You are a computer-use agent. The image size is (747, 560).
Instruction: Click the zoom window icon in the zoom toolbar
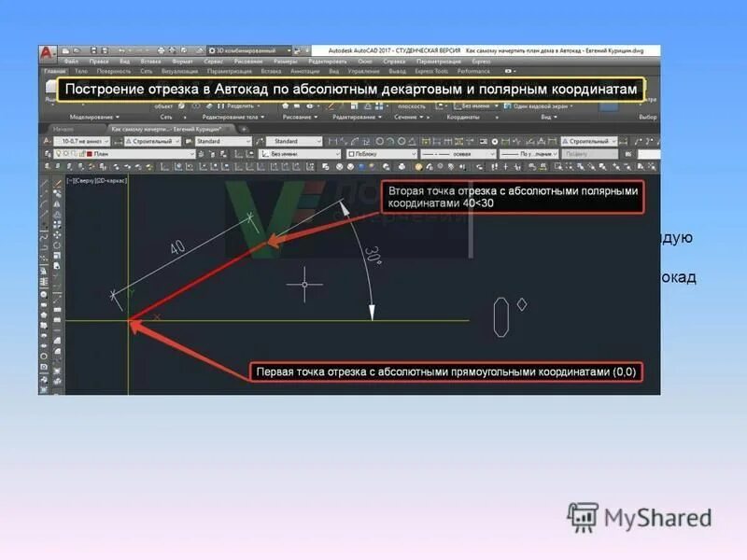coord(557,167)
